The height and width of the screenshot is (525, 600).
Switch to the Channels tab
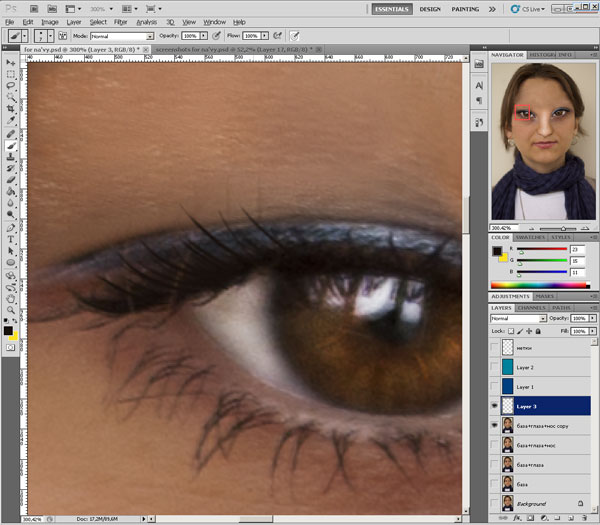[x=531, y=307]
